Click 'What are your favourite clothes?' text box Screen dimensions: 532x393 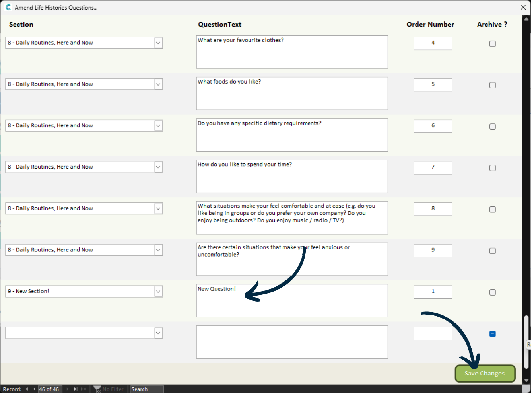click(x=292, y=52)
